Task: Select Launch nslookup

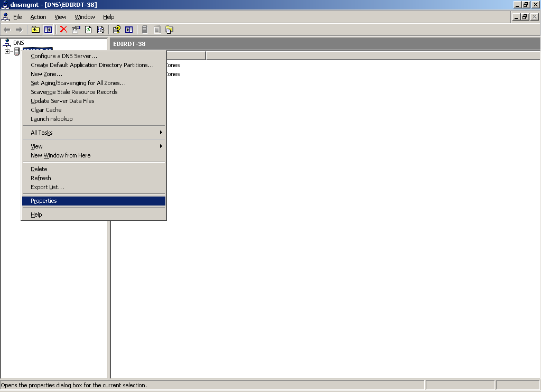Action: [94, 119]
